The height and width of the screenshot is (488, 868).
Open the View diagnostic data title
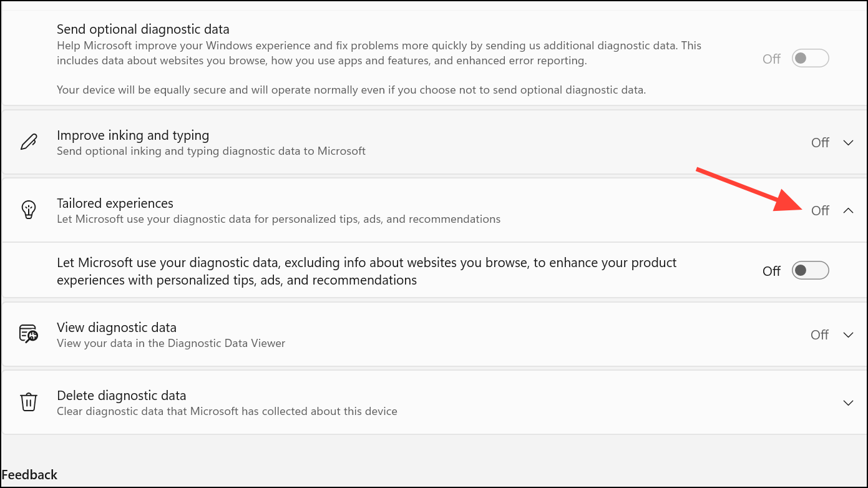click(116, 328)
